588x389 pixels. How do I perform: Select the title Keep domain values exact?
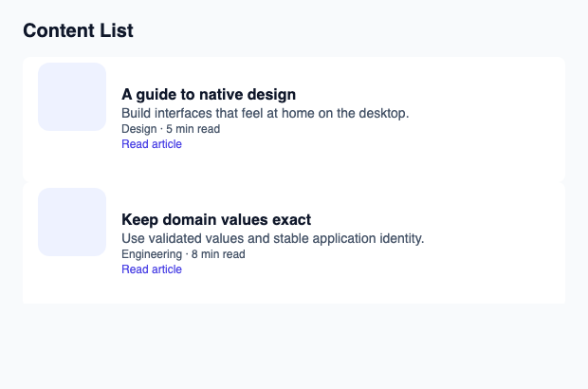pyautogui.click(x=216, y=220)
